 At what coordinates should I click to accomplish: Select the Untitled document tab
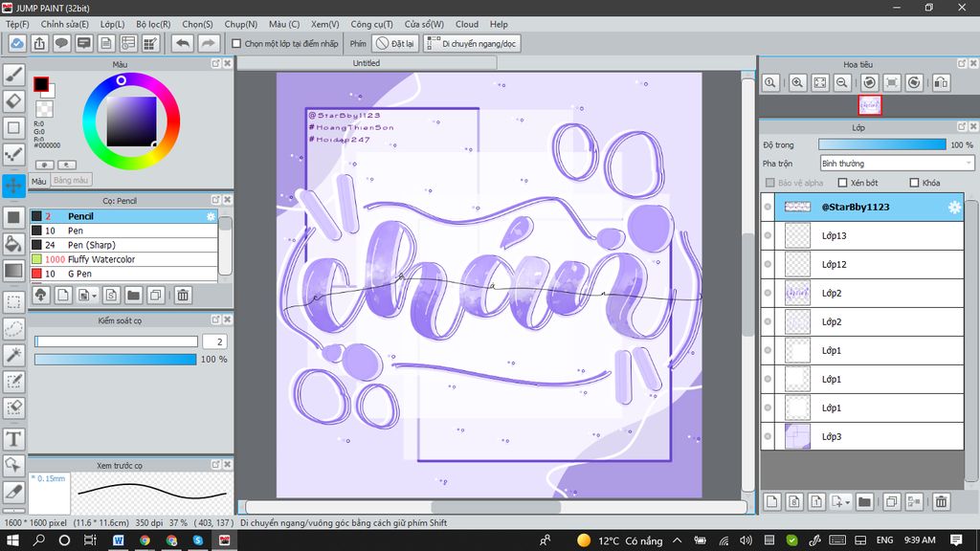click(x=367, y=63)
